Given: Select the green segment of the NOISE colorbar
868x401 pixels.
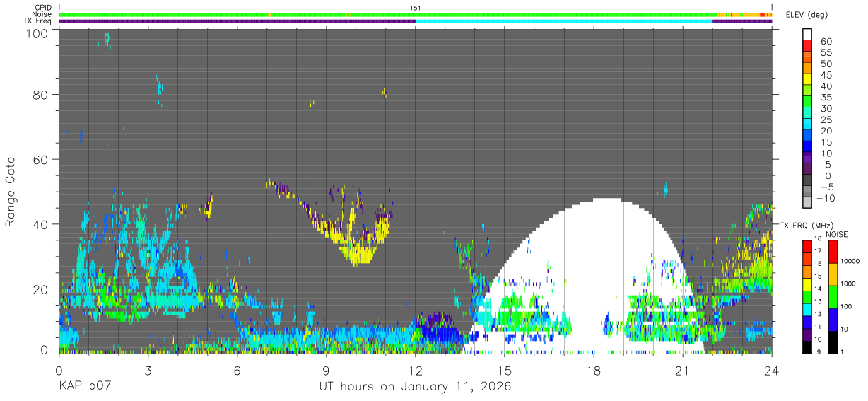Looking at the screenshot, I should (833, 296).
